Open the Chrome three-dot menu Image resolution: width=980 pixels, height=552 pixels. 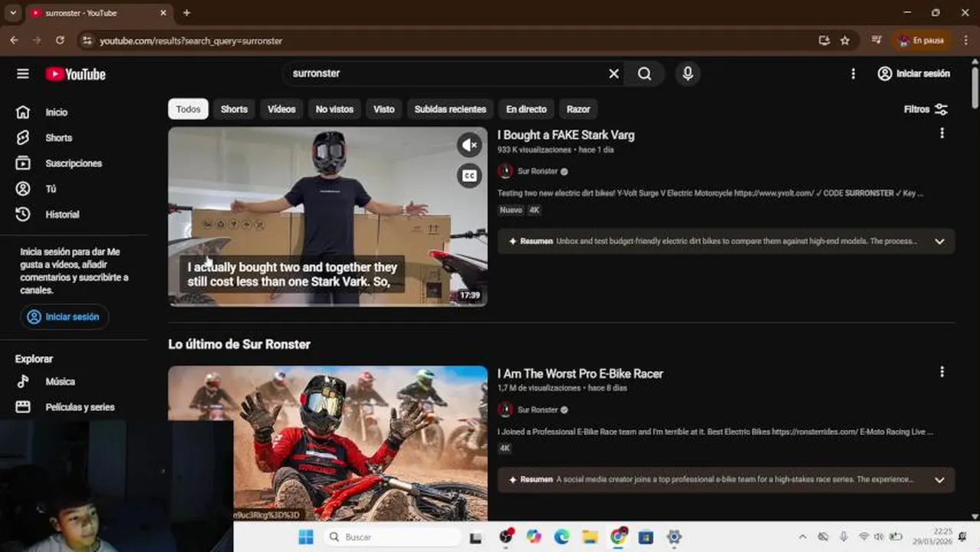tap(965, 41)
